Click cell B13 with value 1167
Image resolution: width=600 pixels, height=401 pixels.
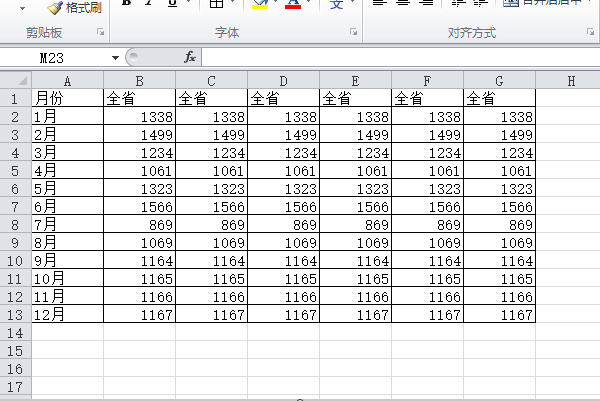click(139, 314)
